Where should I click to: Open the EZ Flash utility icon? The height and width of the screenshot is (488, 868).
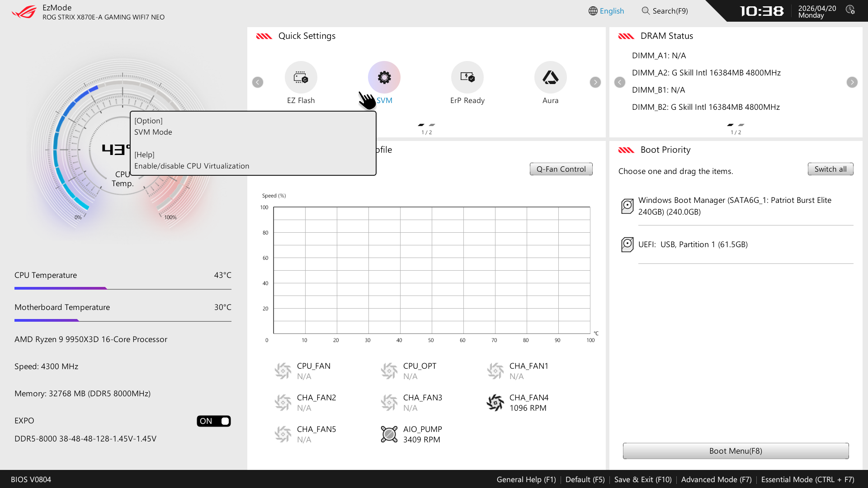301,77
